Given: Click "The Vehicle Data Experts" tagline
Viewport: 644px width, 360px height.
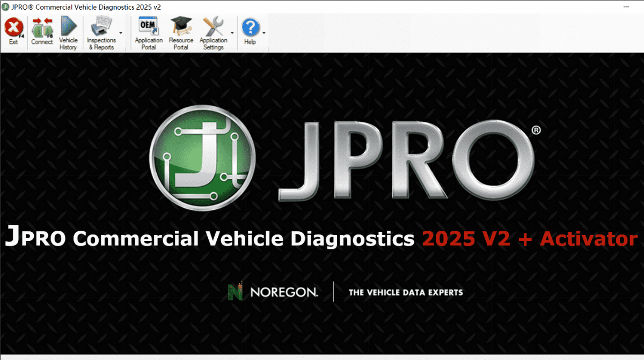Looking at the screenshot, I should coord(406,292).
